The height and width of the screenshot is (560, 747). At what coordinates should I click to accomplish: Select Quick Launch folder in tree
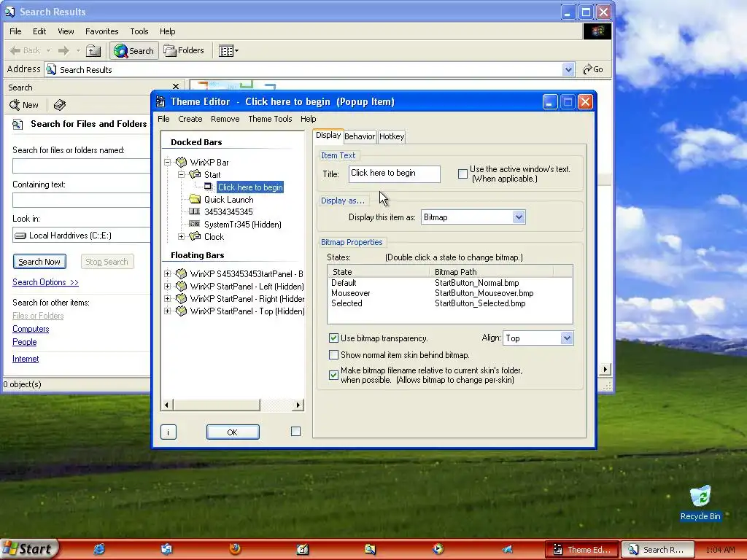(x=228, y=200)
